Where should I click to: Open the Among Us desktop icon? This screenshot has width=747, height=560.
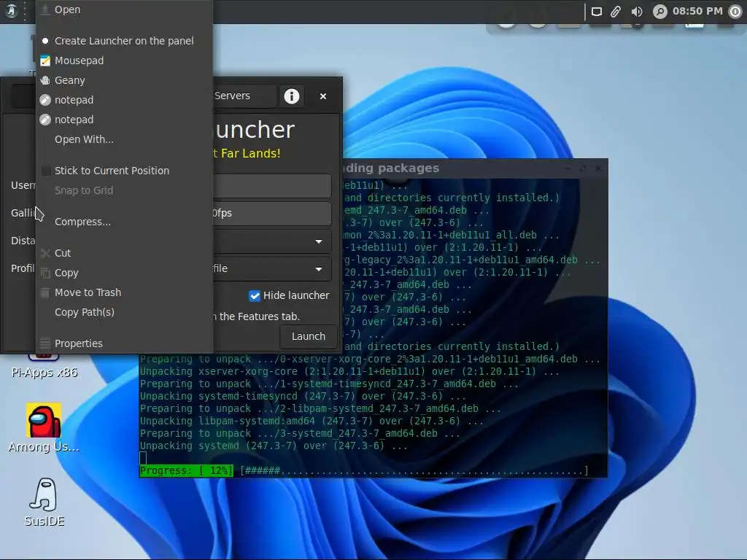pos(44,428)
